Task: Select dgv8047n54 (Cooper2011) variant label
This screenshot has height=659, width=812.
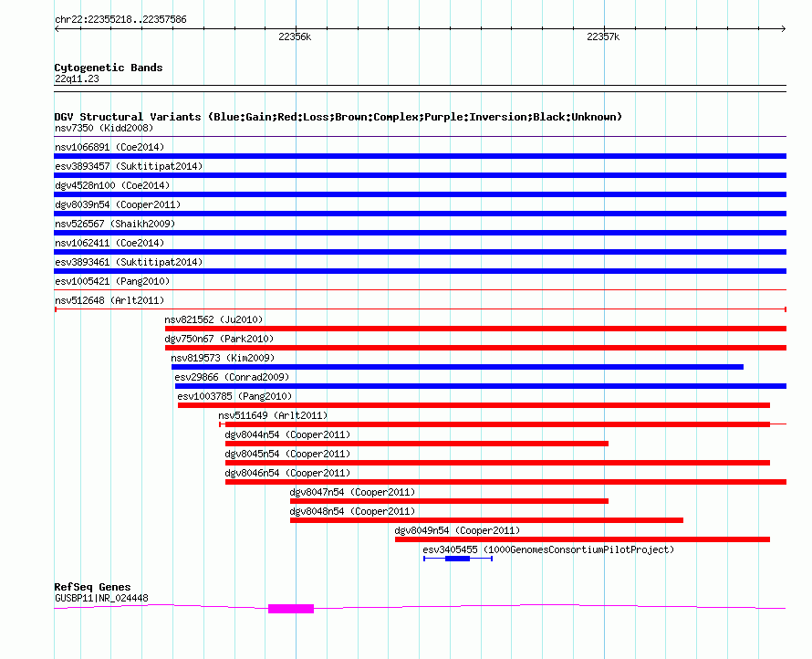Action: coord(352,492)
